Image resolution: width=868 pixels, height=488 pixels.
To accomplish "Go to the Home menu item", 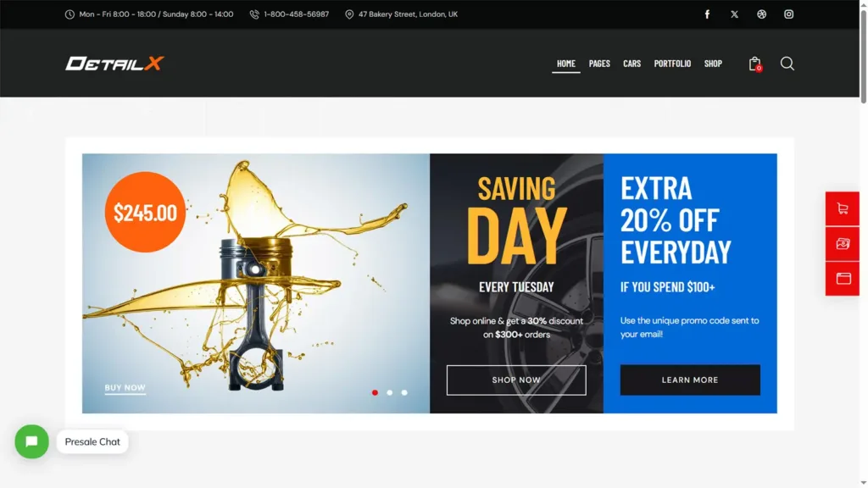I will (x=565, y=64).
